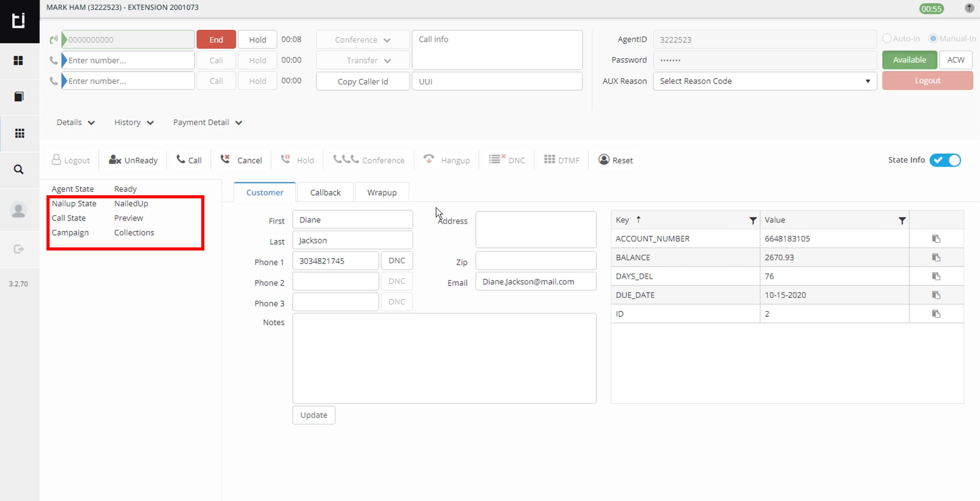Click the upload arrow icon at top right
The height and width of the screenshot is (501, 980).
click(969, 8)
